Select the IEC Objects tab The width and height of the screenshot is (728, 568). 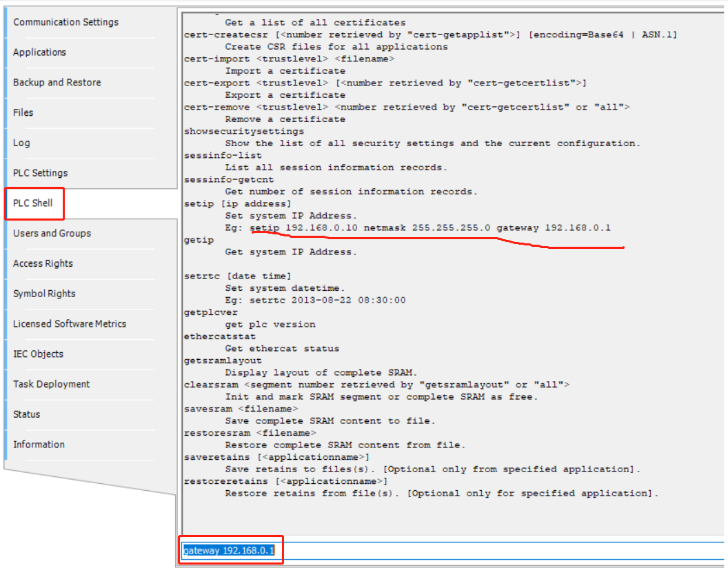[38, 354]
